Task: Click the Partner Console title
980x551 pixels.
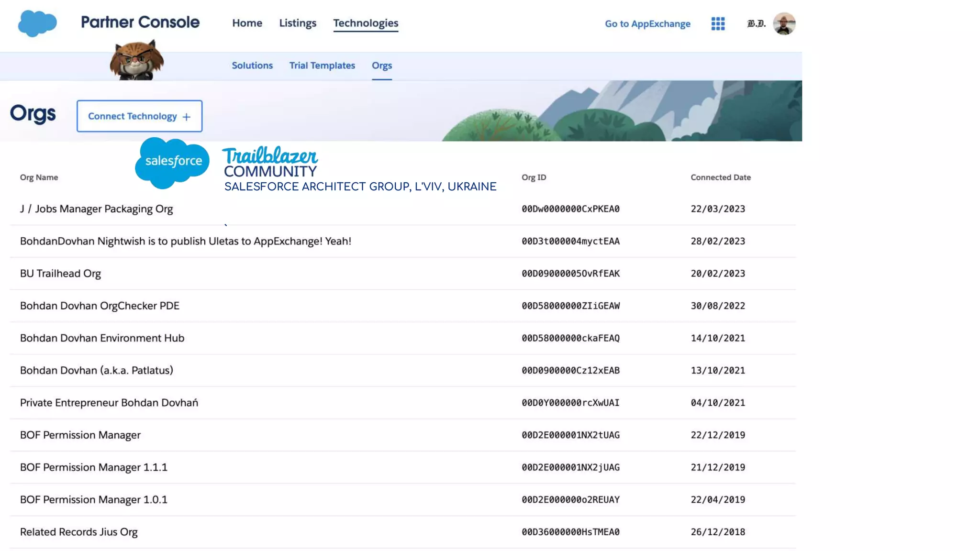Action: (x=140, y=22)
